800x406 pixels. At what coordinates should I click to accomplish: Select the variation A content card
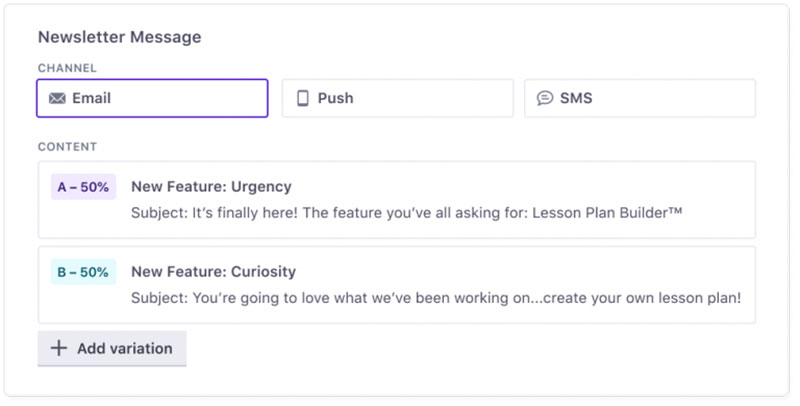[x=397, y=199]
